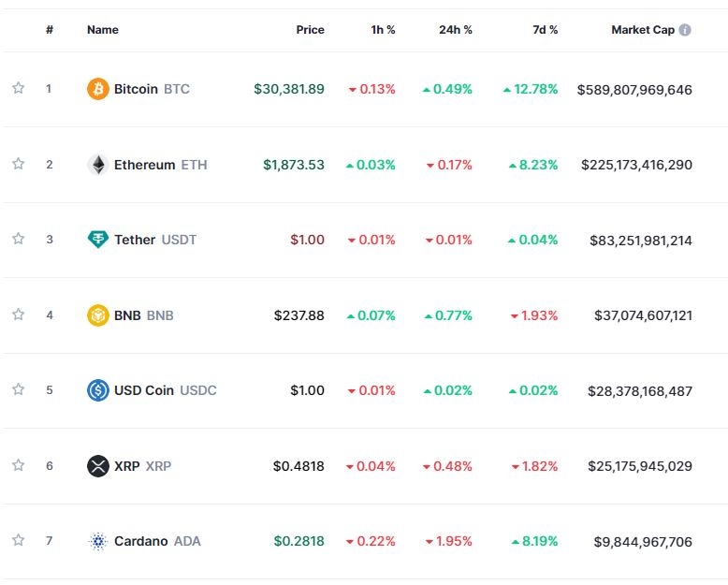This screenshot has height=585, width=728.
Task: Click the USD Coin logo icon
Action: click(x=97, y=390)
